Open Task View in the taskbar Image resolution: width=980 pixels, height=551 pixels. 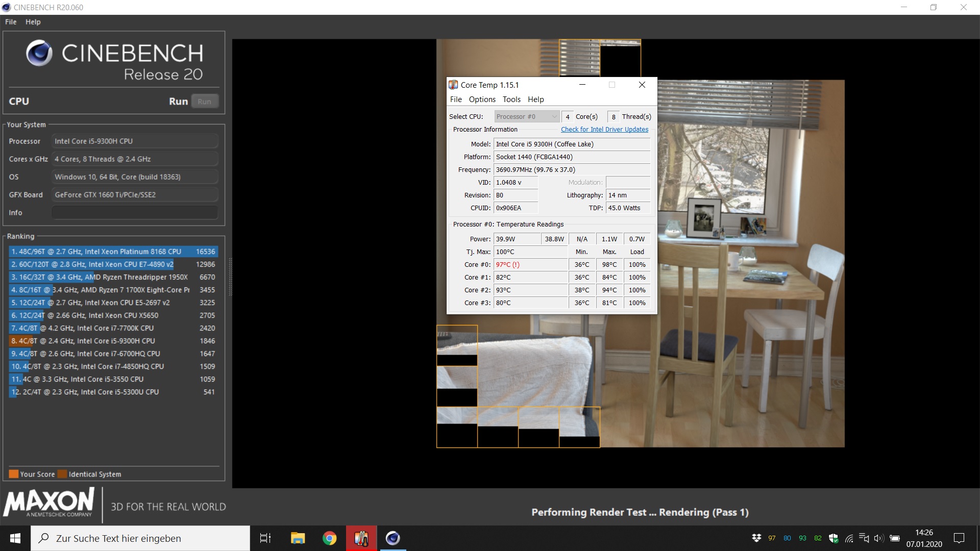265,538
